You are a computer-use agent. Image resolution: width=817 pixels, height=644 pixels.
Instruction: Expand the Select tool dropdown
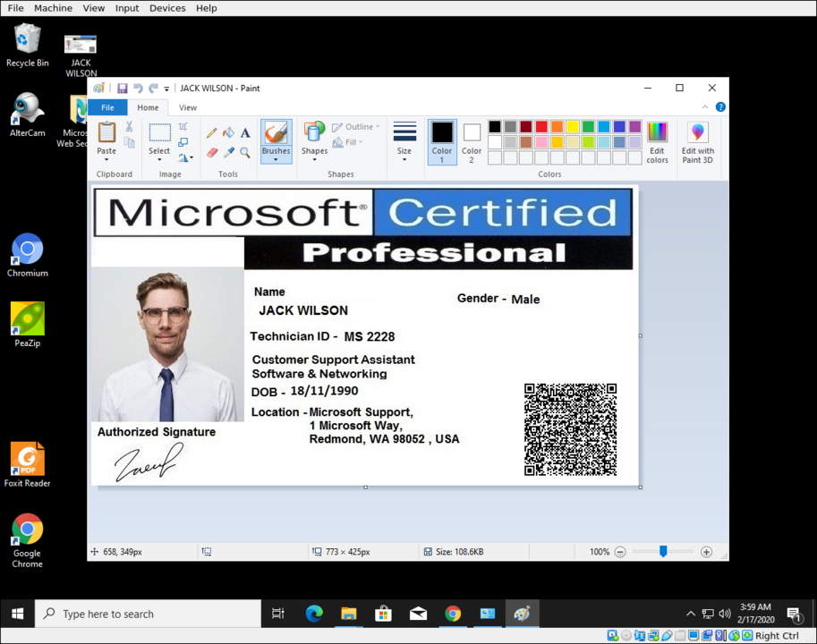[159, 158]
